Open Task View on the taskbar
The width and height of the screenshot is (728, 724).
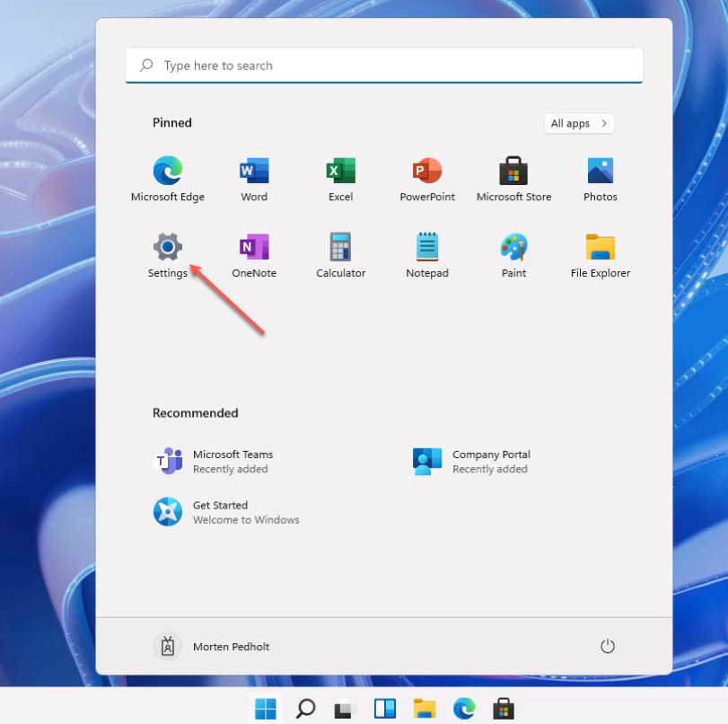[345, 709]
